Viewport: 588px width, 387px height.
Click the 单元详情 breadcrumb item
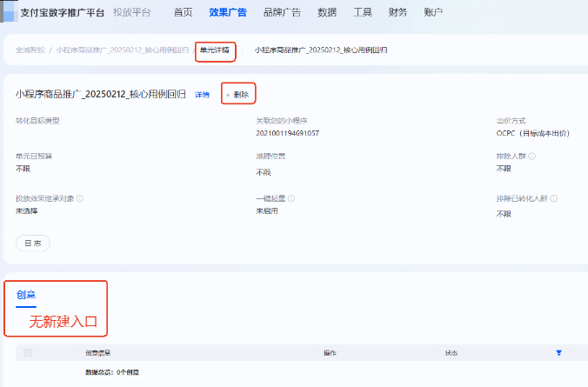(215, 50)
